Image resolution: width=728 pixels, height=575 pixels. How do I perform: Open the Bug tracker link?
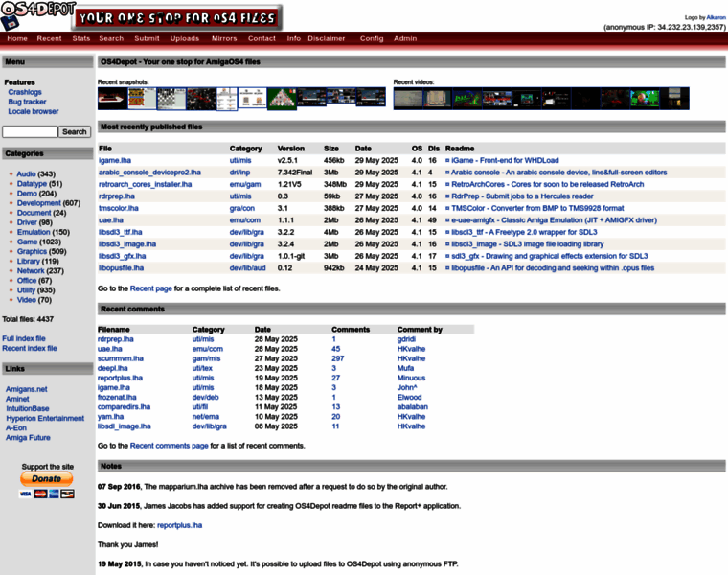(x=27, y=102)
